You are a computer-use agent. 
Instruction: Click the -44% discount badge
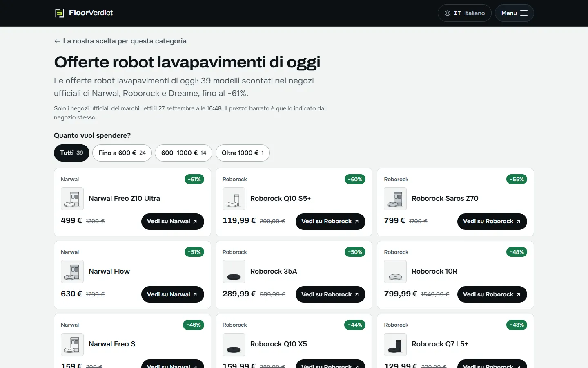(355, 325)
